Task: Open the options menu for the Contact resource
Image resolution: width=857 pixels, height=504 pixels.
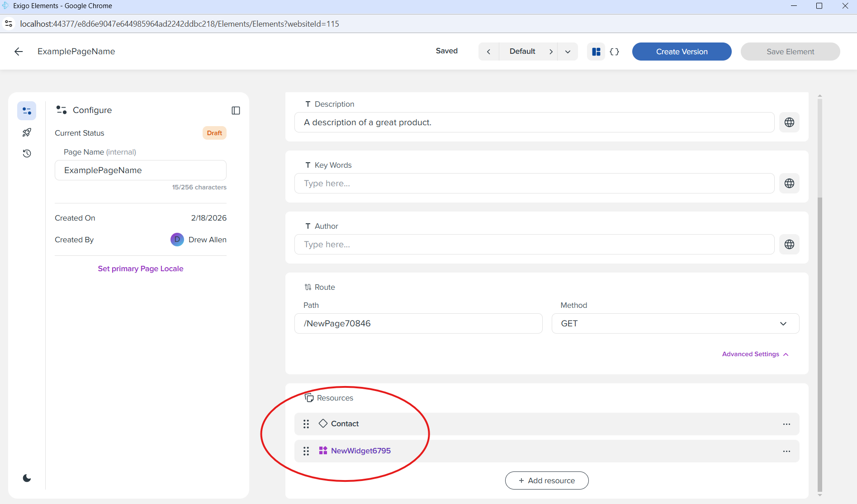Action: coord(786,424)
